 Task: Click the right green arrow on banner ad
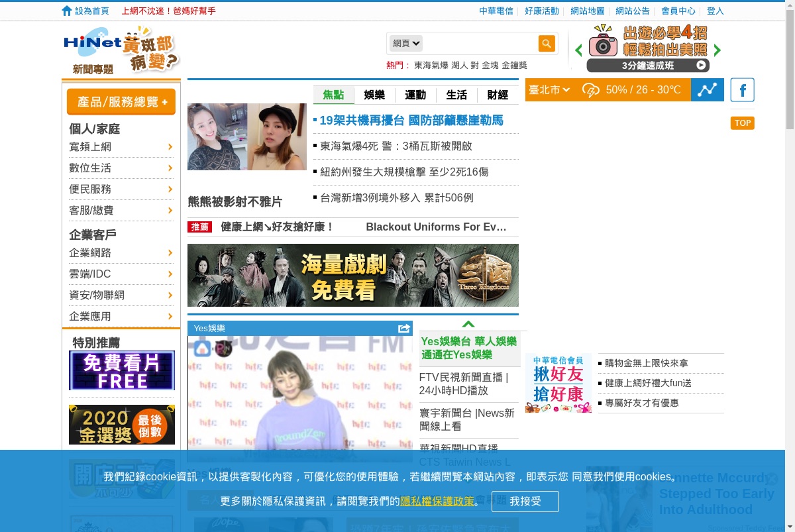[x=717, y=50]
